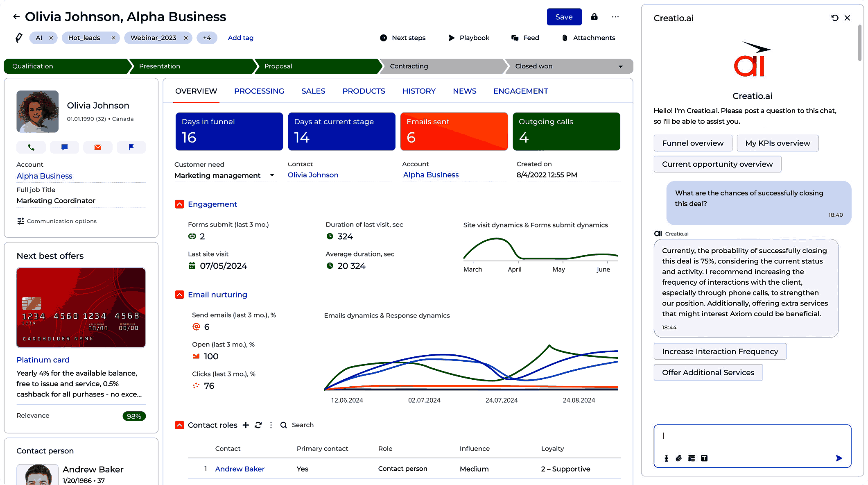Click the flag icon on contact card

pyautogui.click(x=131, y=147)
